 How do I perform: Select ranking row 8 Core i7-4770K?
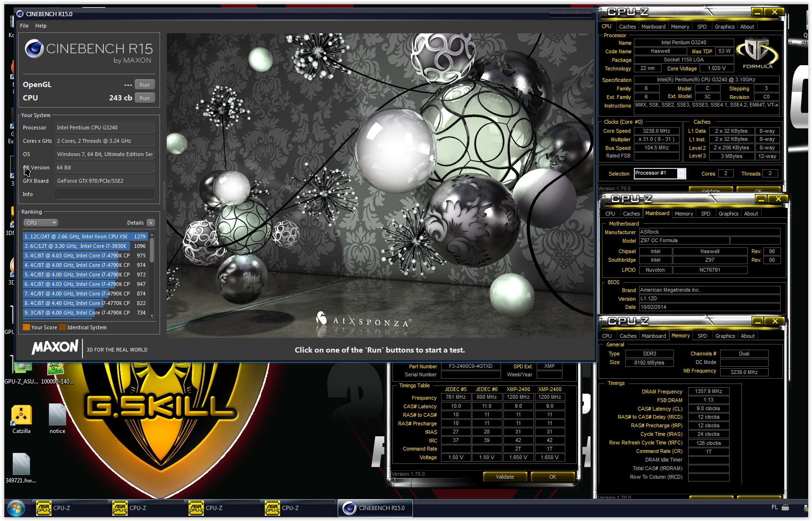tap(86, 303)
